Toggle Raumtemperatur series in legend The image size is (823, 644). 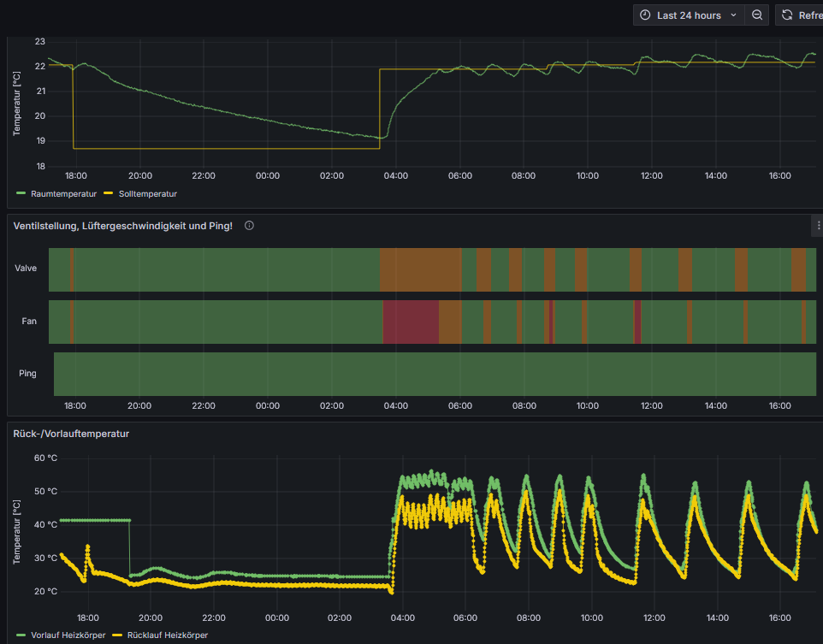click(x=63, y=193)
